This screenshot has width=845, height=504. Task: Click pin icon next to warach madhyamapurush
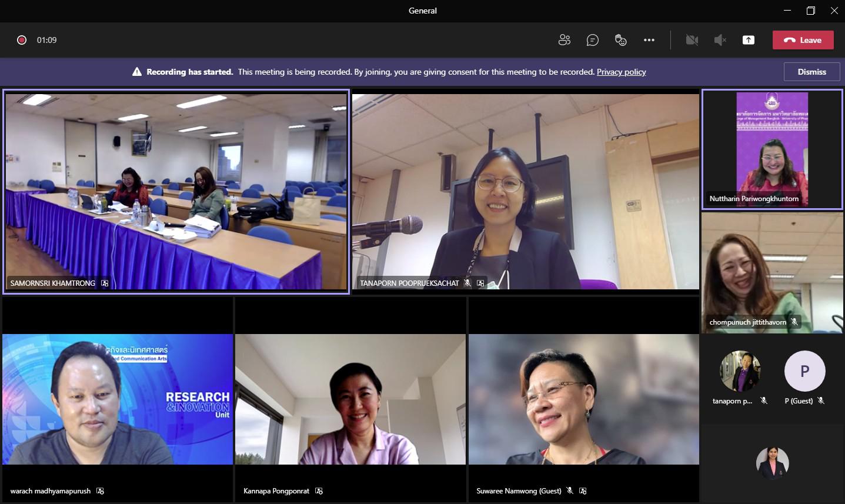100,490
